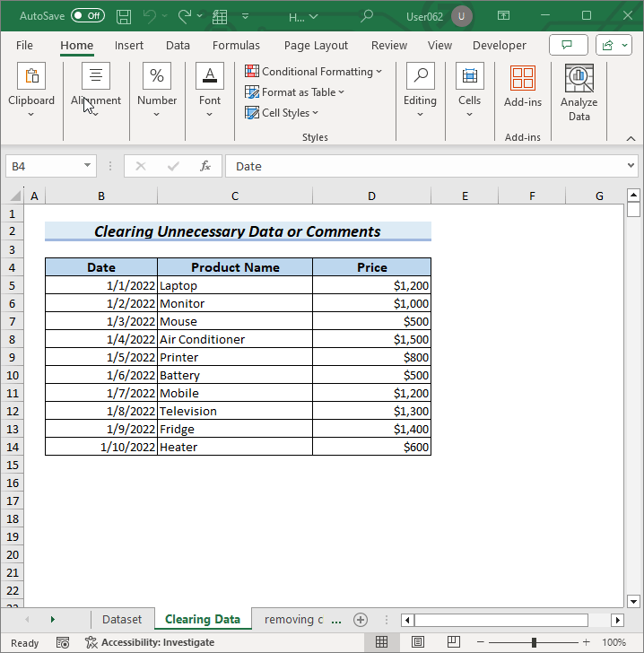Click the zoom slider handle
Screen dimensions: 644x653
pos(534,642)
